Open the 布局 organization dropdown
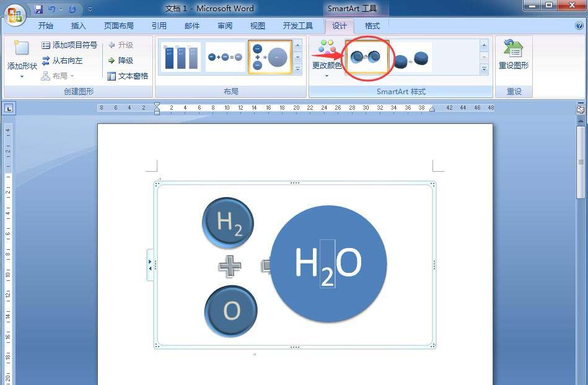The width and height of the screenshot is (588, 385). click(58, 76)
